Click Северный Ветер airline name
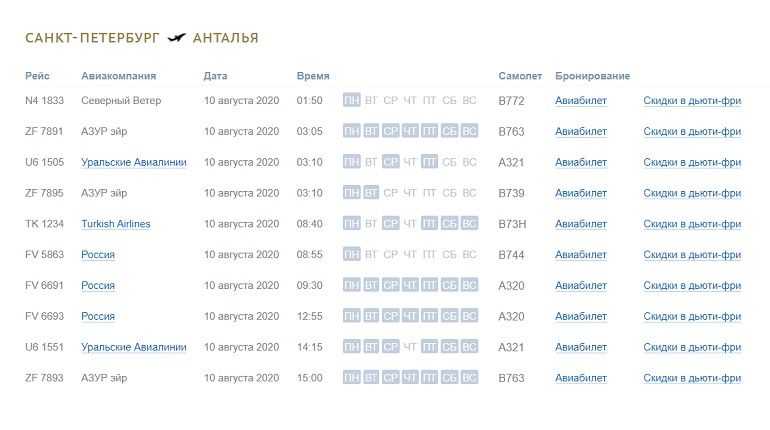This screenshot has height=430, width=770. [x=121, y=101]
